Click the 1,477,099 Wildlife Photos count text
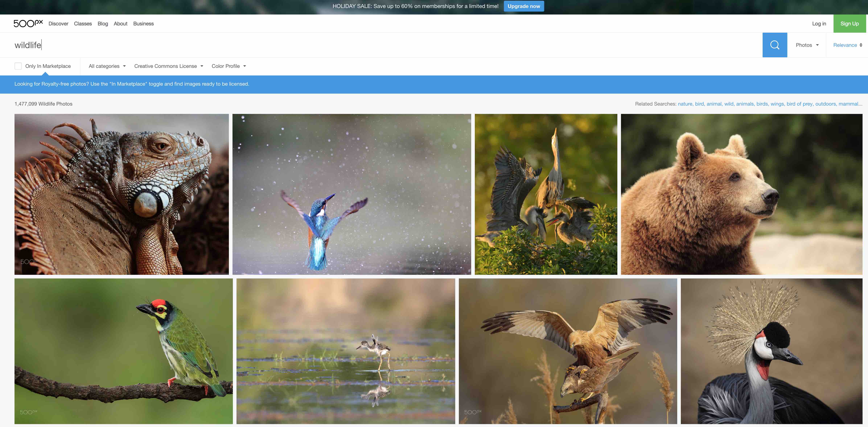The height and width of the screenshot is (427, 868). [x=44, y=104]
